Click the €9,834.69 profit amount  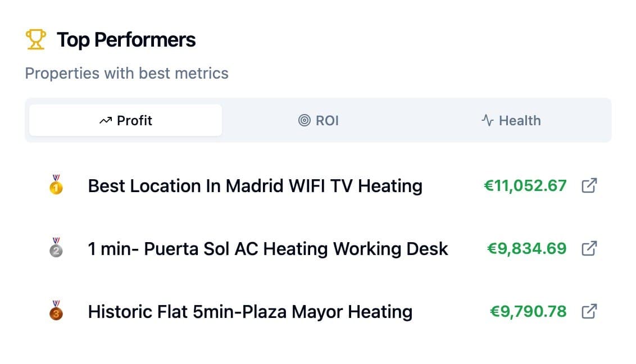coord(527,248)
